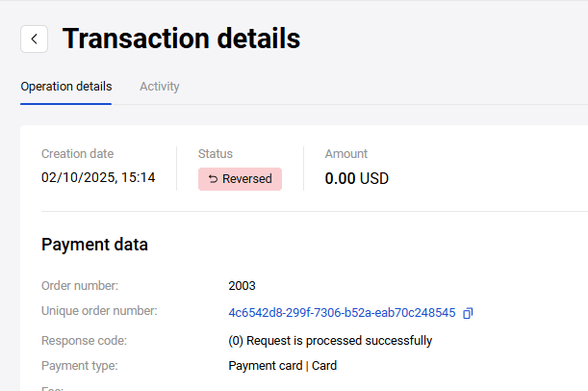Image resolution: width=588 pixels, height=391 pixels.
Task: Click the Status label
Action: pyautogui.click(x=216, y=154)
